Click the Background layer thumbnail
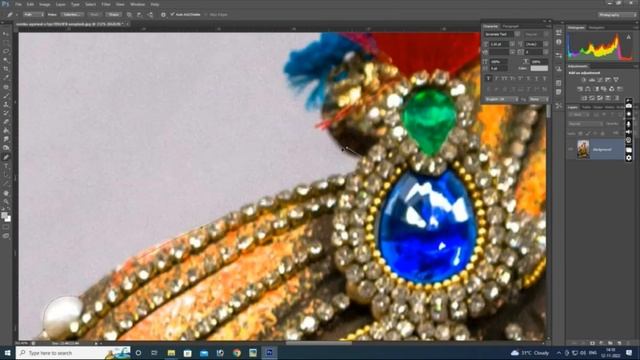Image resolution: width=640 pixels, height=360 pixels. (583, 149)
